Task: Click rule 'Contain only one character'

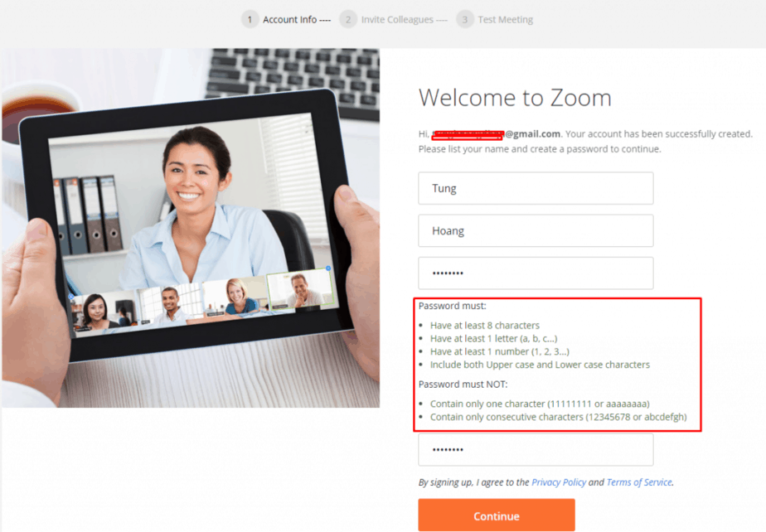Action: (x=540, y=404)
